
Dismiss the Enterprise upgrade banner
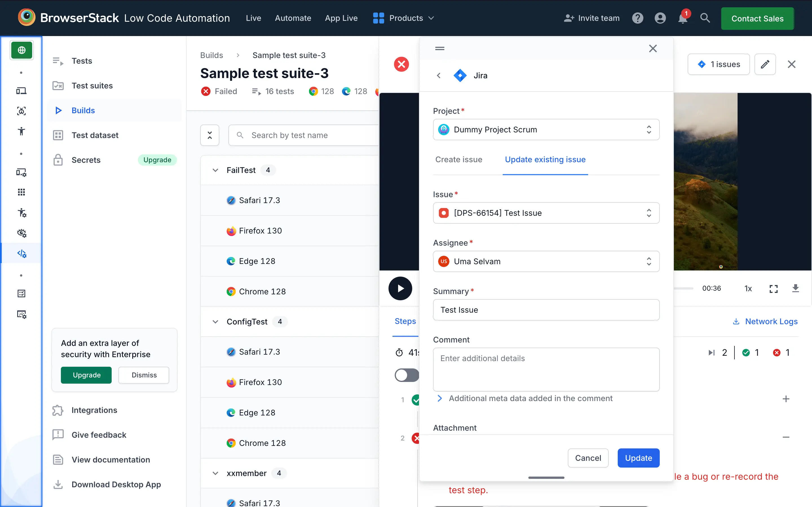click(144, 375)
